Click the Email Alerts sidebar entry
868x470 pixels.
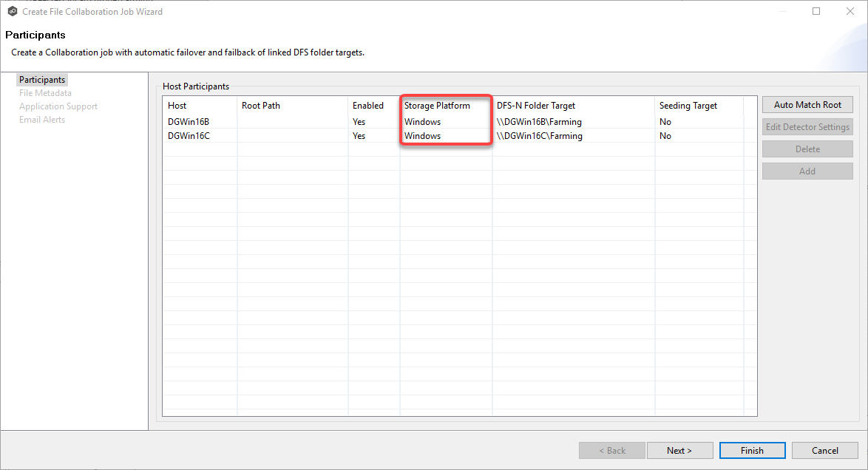point(42,119)
